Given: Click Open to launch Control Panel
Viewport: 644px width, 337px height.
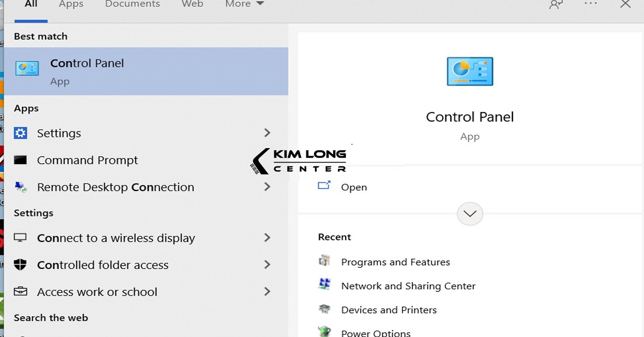Looking at the screenshot, I should [354, 187].
